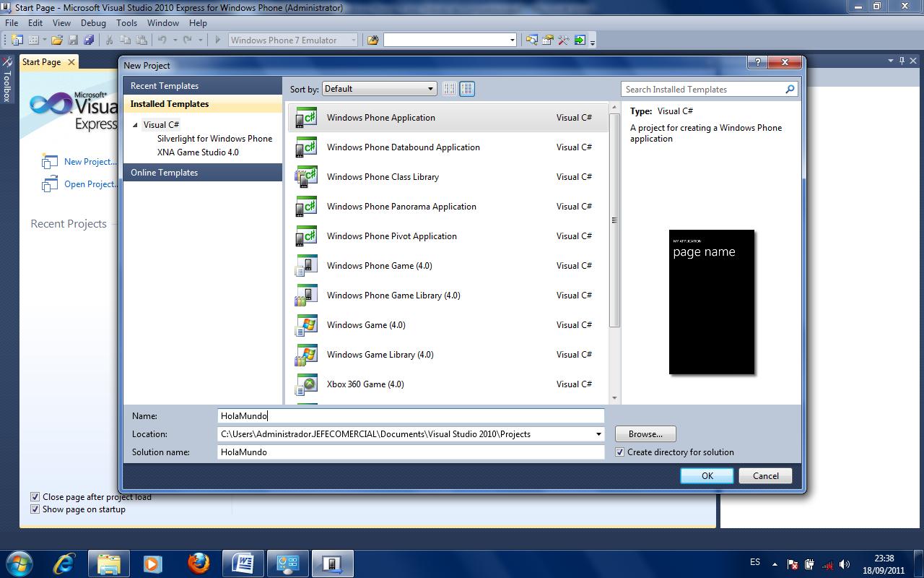Disable Show page on startup checkbox
The width and height of the screenshot is (924, 578).
35,509
